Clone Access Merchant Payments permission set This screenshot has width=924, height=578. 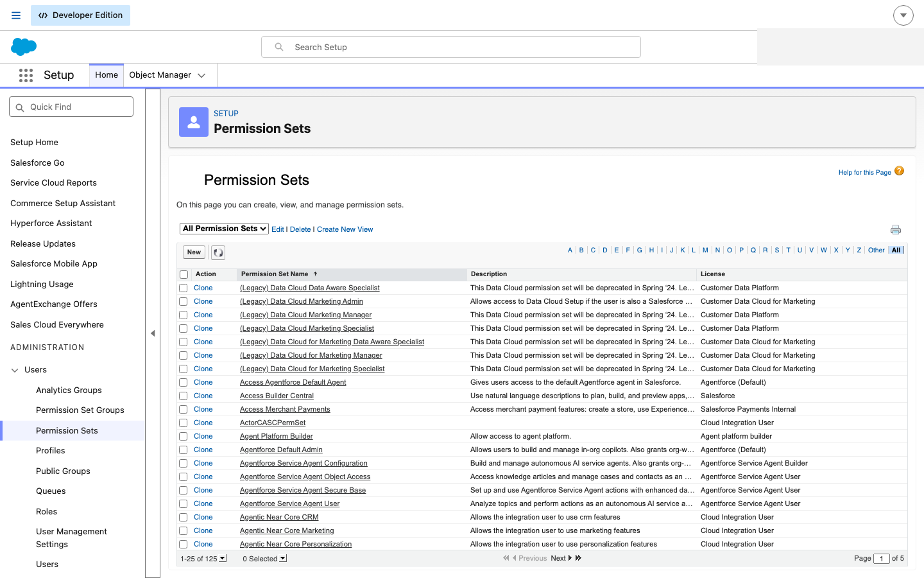(x=203, y=410)
